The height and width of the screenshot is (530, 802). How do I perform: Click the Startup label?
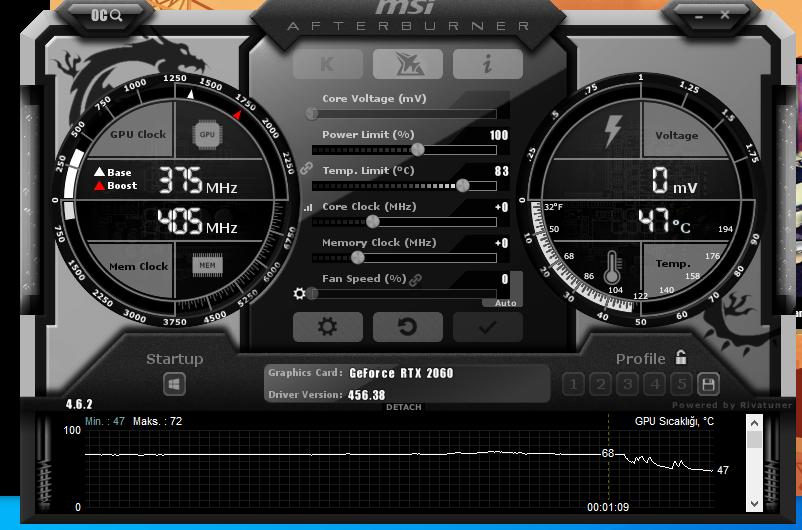[174, 359]
